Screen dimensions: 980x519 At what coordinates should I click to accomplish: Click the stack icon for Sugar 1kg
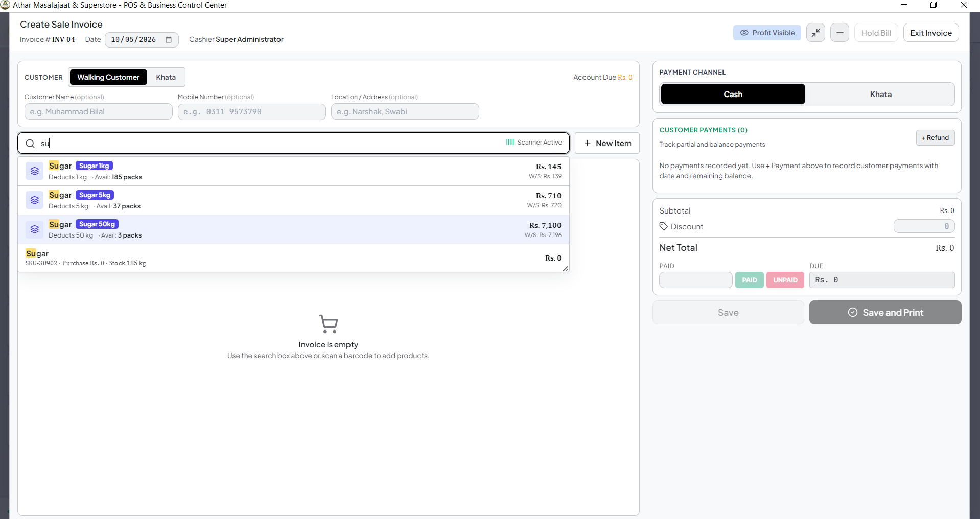[34, 171]
